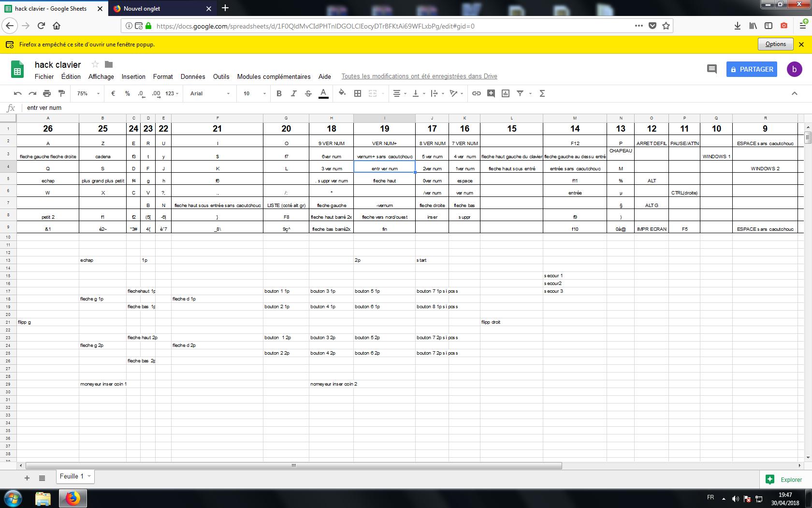Open the Arial font dropdown
812x508 pixels.
tap(210, 93)
